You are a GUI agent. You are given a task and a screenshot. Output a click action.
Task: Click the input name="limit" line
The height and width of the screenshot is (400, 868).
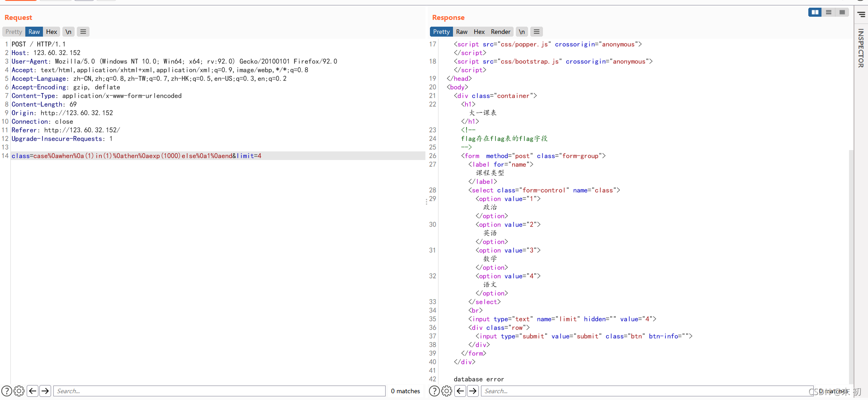(562, 319)
